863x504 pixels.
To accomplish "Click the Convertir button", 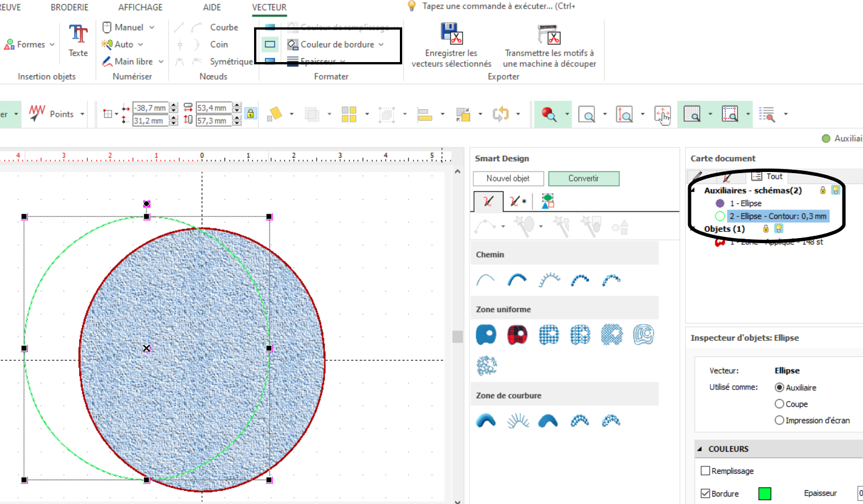I will click(583, 178).
